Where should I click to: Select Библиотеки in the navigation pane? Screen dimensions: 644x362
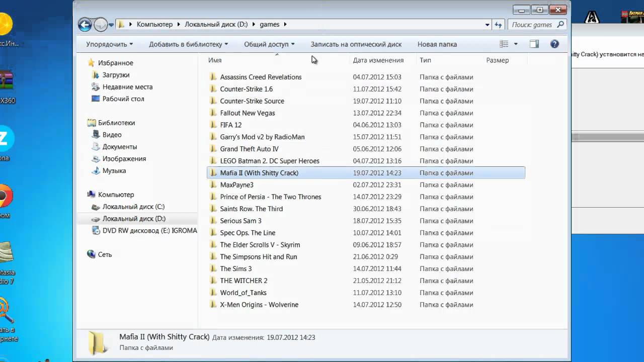point(116,123)
